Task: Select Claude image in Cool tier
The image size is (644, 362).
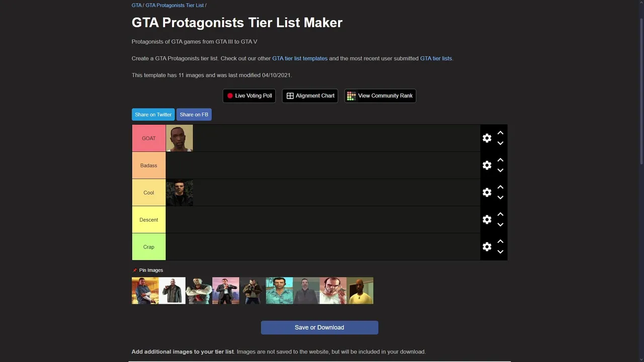Action: coord(180,193)
